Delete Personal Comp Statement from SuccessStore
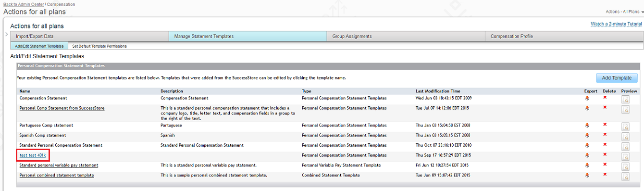This screenshot has width=644, height=191. click(x=605, y=107)
